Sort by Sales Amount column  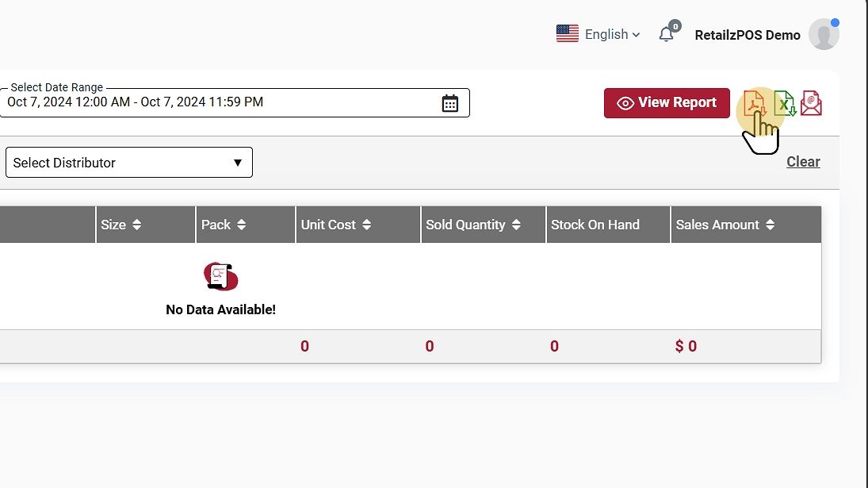coord(770,225)
